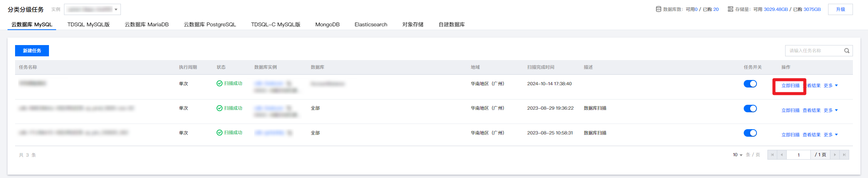The width and height of the screenshot is (868, 178).
Task: Go to the next page arrow
Action: click(834, 155)
